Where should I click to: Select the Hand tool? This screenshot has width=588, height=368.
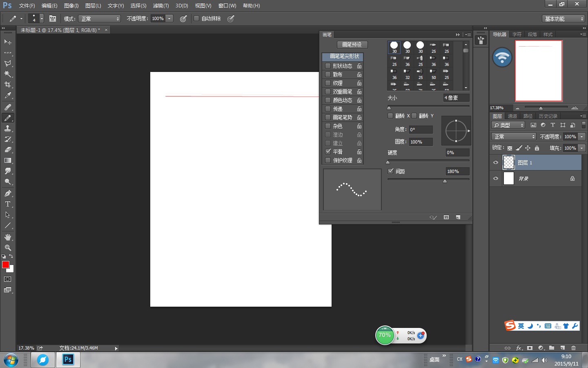(x=8, y=237)
